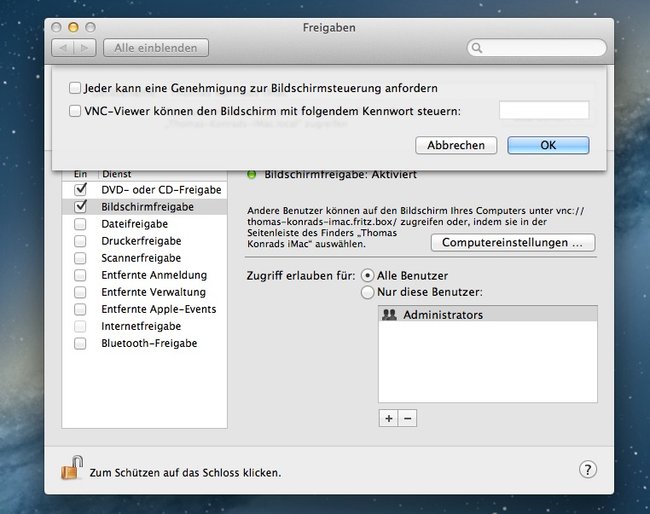Select the Nur diese Benutzer radio button

point(367,292)
